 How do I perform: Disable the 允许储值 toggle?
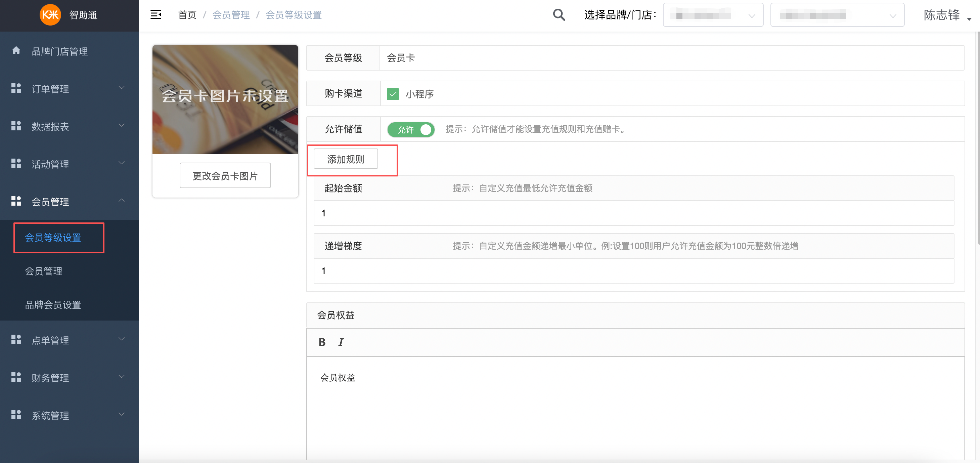(x=411, y=129)
